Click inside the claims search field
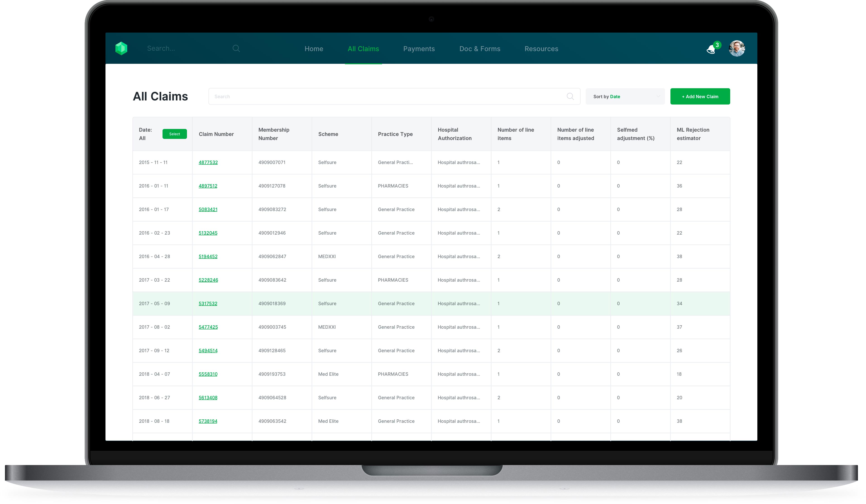The height and width of the screenshot is (504, 866). coord(378,96)
